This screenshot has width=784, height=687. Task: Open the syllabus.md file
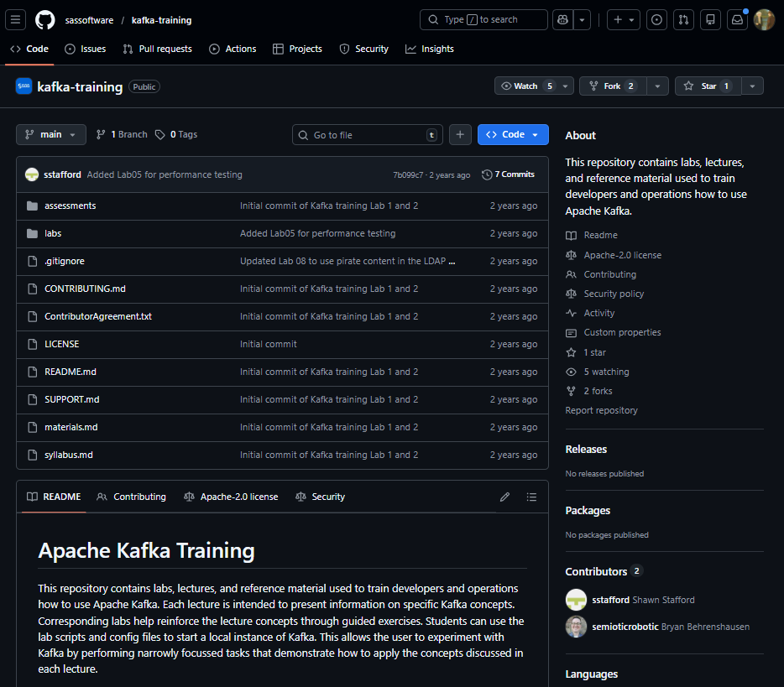point(69,455)
